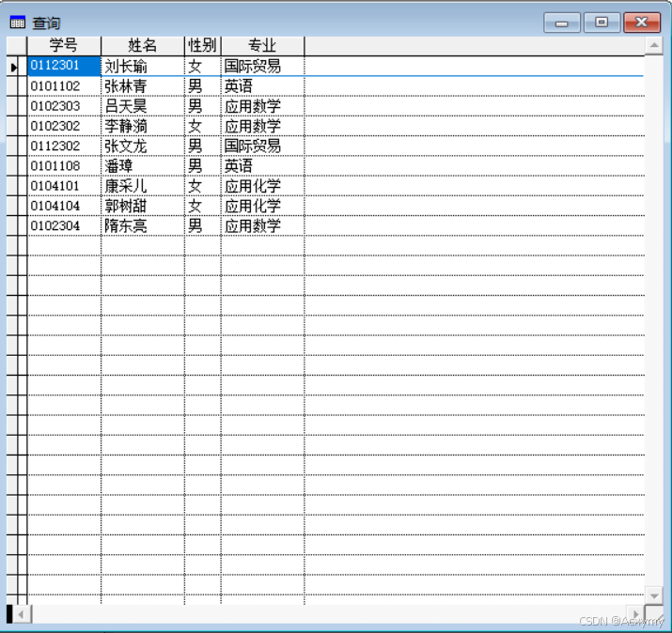Click the vertical scrollbar track
Image resolution: width=672 pixels, height=633 pixels.
click(654, 320)
